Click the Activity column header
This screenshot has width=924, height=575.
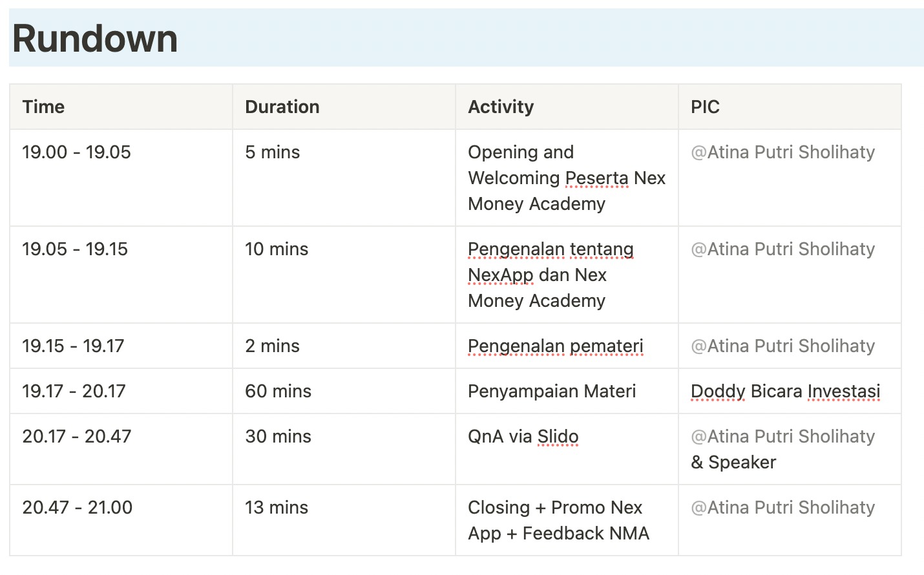coord(501,107)
